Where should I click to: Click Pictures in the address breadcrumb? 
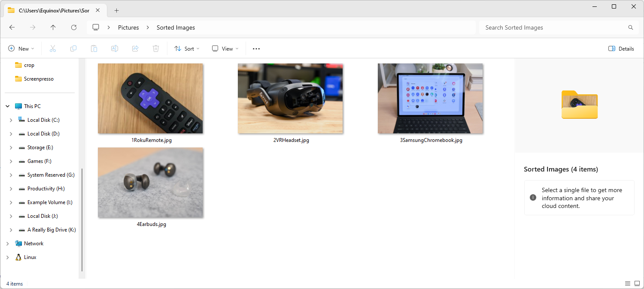(128, 27)
